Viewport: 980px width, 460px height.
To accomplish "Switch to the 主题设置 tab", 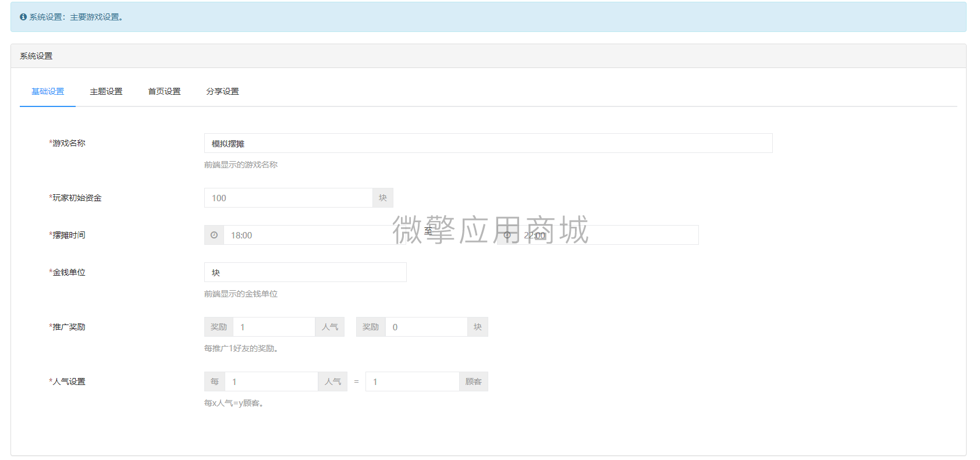I will 106,91.
